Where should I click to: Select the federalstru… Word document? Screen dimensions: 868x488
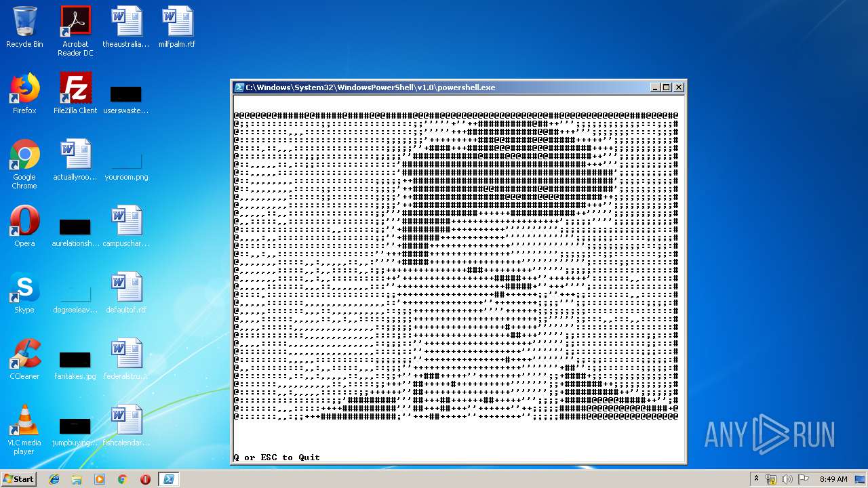[x=126, y=359]
